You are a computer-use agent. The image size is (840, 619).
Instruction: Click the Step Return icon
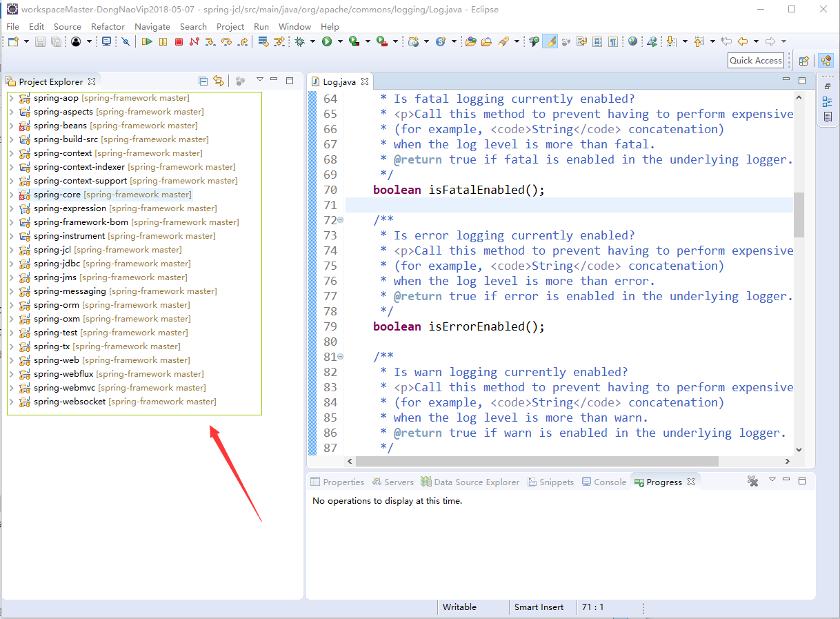[x=242, y=41]
